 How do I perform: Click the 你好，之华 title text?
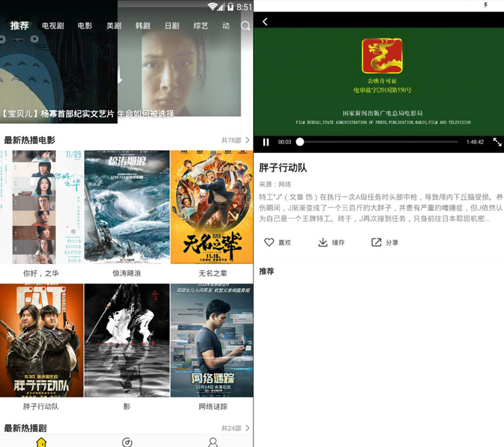tap(41, 273)
